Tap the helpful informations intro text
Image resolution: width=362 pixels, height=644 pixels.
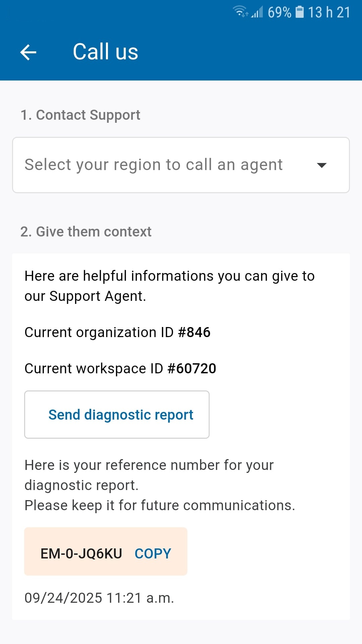pos(169,286)
